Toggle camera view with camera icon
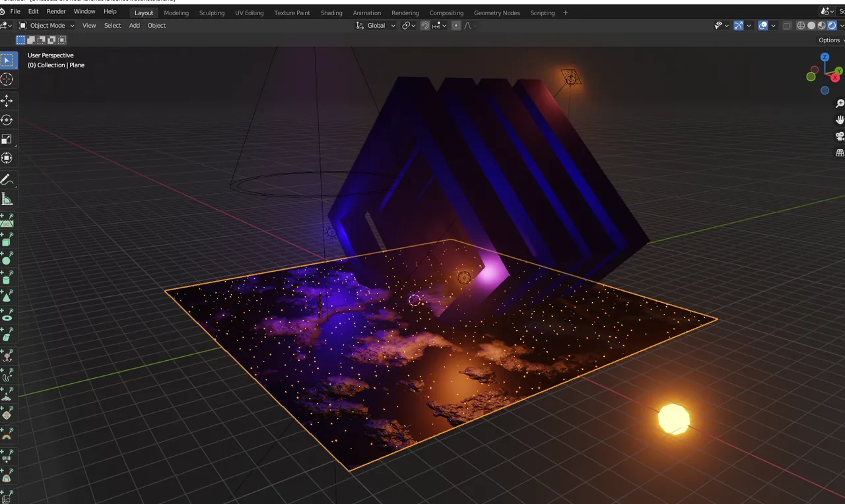This screenshot has height=504, width=845. click(x=840, y=137)
